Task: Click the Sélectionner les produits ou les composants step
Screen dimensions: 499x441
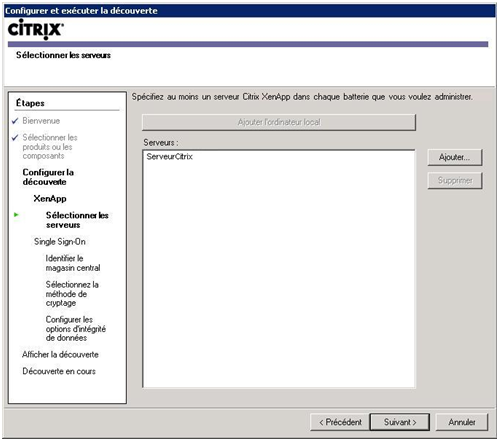Action: (50, 147)
